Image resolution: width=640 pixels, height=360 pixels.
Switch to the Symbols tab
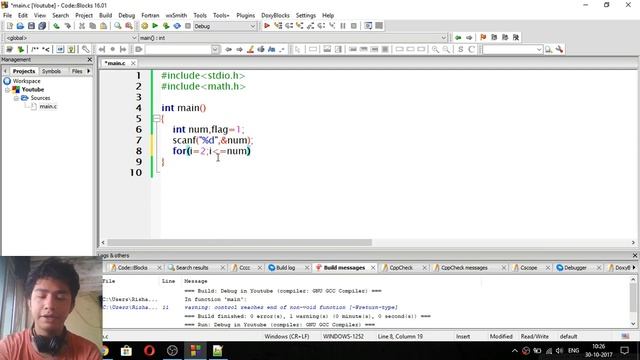tap(51, 71)
